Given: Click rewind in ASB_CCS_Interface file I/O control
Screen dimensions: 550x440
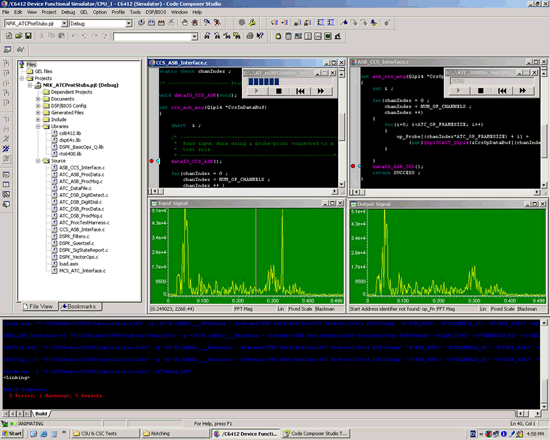Looking at the screenshot, I should pyautogui.click(x=502, y=91).
